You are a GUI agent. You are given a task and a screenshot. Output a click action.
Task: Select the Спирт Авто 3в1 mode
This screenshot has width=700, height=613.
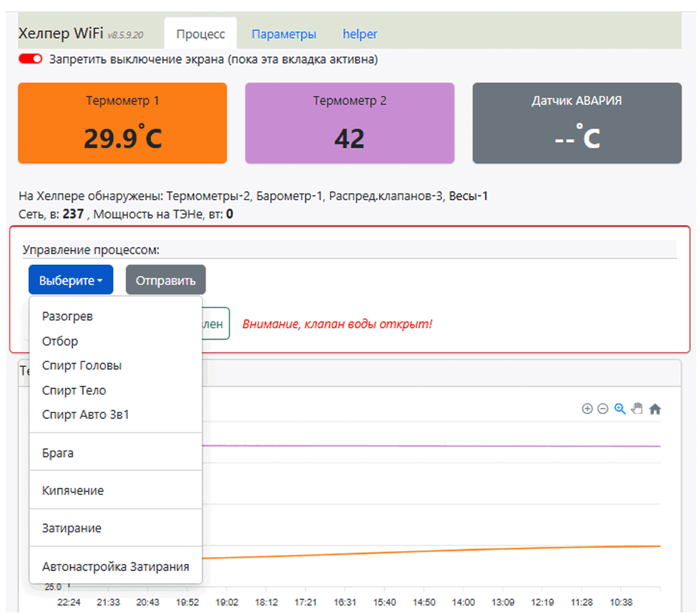[86, 415]
